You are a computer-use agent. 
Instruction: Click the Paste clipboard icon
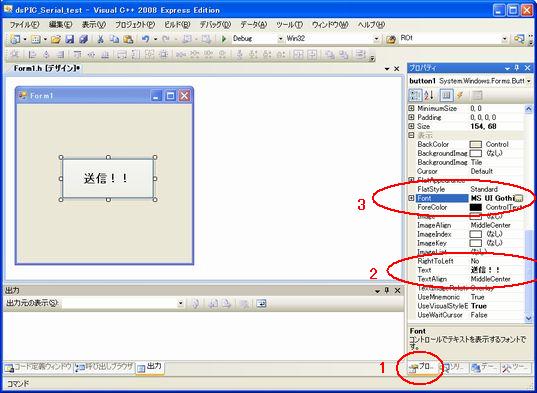coord(128,39)
